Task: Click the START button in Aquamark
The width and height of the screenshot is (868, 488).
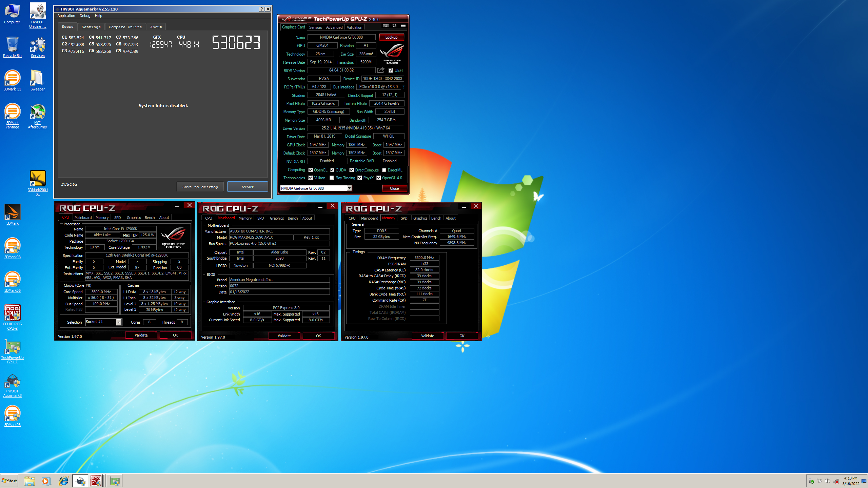Action: coord(248,187)
